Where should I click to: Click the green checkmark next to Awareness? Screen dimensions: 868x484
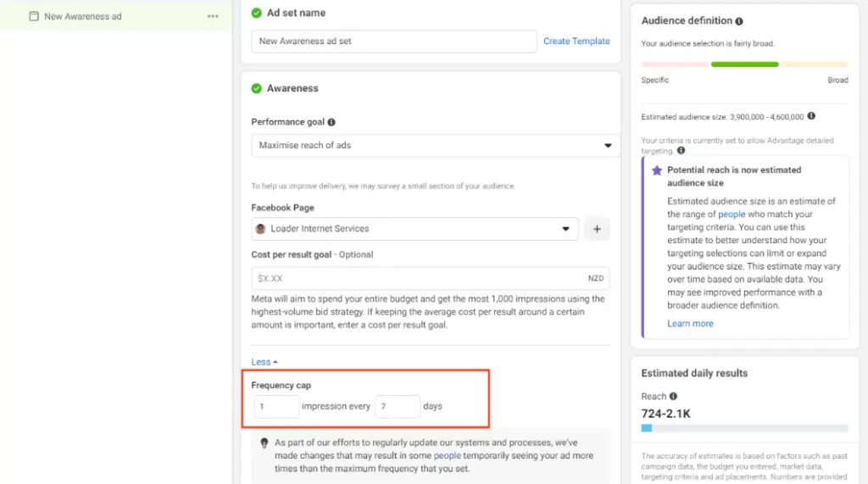point(257,88)
